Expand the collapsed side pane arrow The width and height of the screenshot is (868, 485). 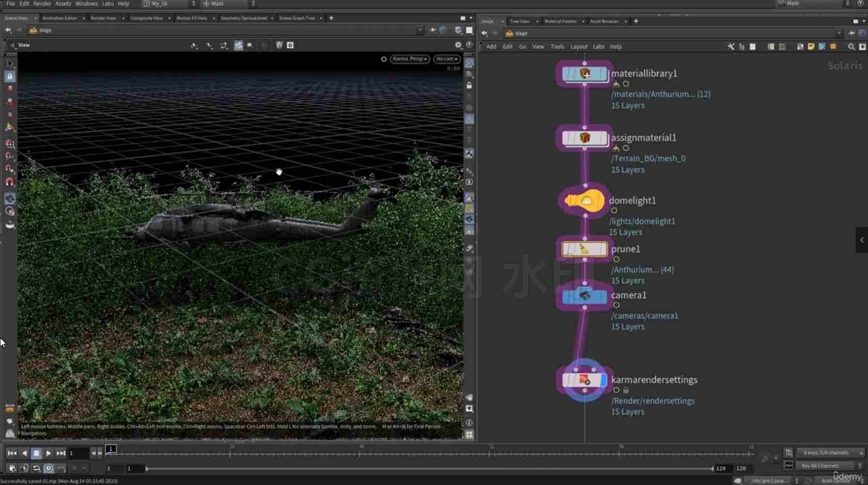click(x=861, y=240)
